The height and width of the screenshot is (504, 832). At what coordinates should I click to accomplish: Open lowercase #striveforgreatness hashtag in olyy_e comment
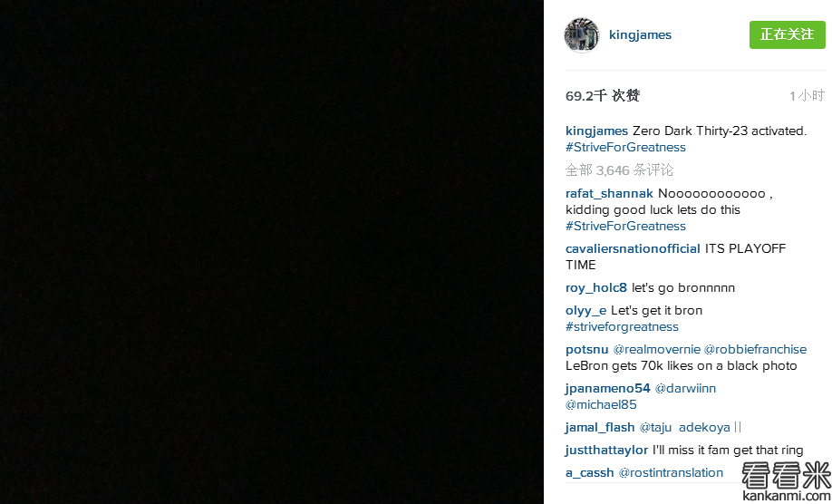tap(622, 327)
